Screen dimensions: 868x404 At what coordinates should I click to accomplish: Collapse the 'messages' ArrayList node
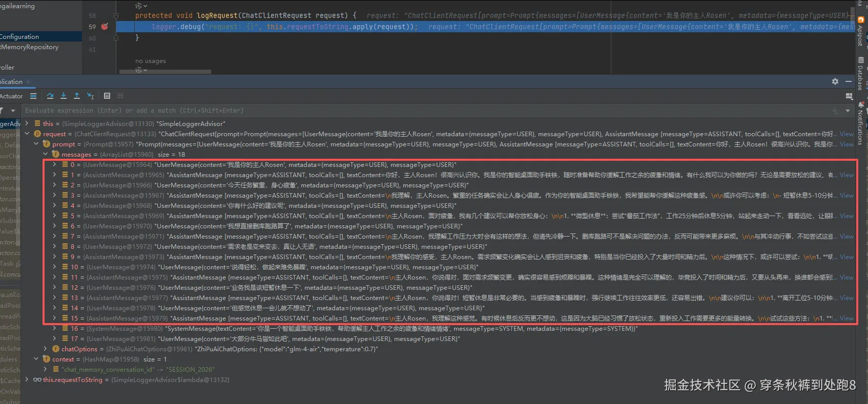click(46, 154)
